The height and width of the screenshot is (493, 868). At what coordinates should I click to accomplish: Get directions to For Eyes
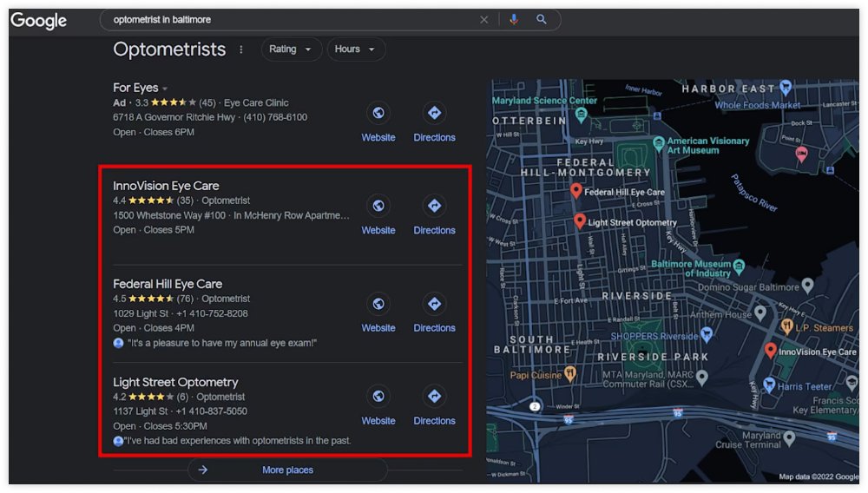coord(434,114)
